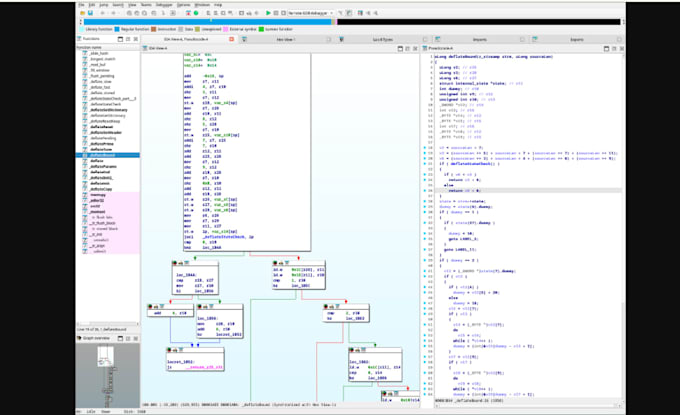
Task: Click the loc_1856 graph node block
Action: [220, 321]
